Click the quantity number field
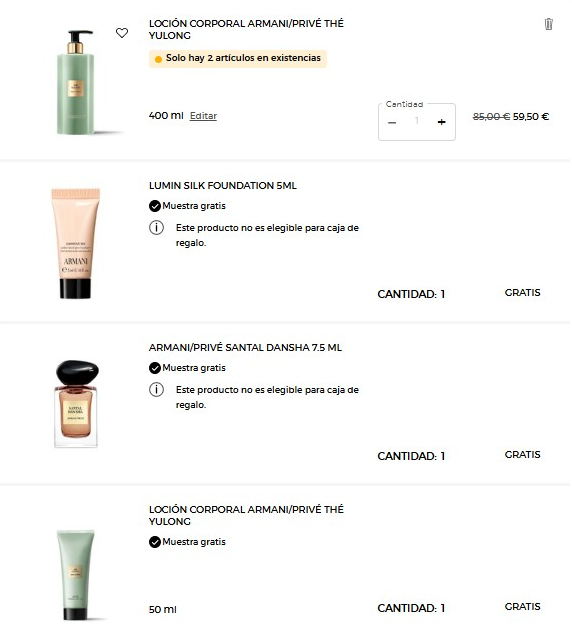Screen dimensions: 572x637 (x=416, y=121)
